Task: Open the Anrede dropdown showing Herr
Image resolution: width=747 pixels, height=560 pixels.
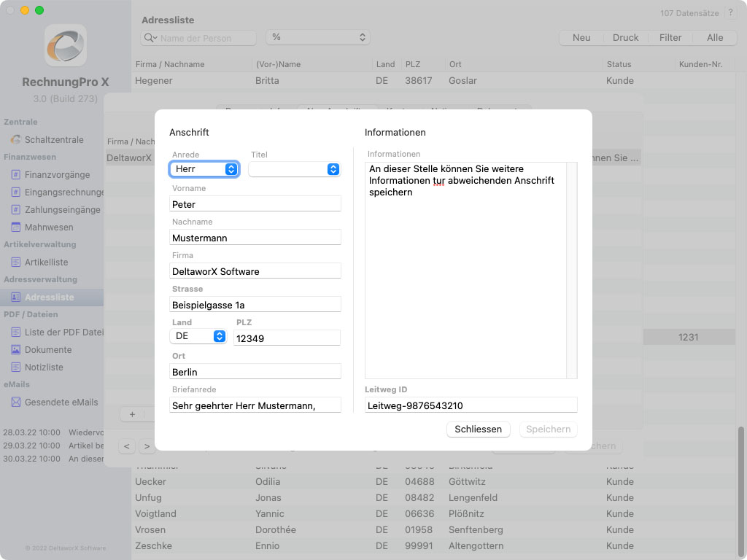Action: coord(204,169)
